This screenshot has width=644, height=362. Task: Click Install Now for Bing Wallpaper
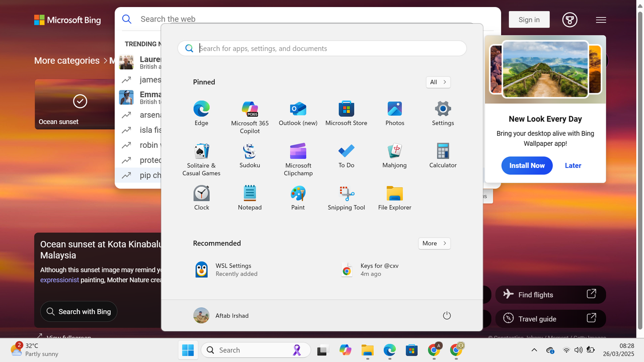tap(527, 165)
